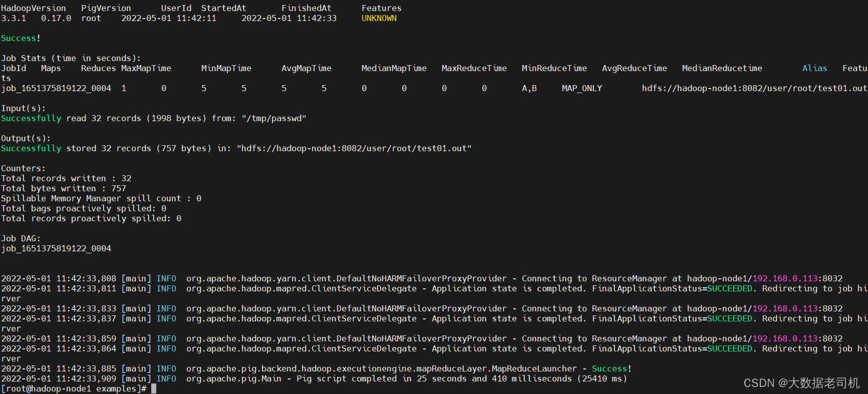The height and width of the screenshot is (394, 868).
Task: Click the A,B alias value
Action: coord(529,88)
